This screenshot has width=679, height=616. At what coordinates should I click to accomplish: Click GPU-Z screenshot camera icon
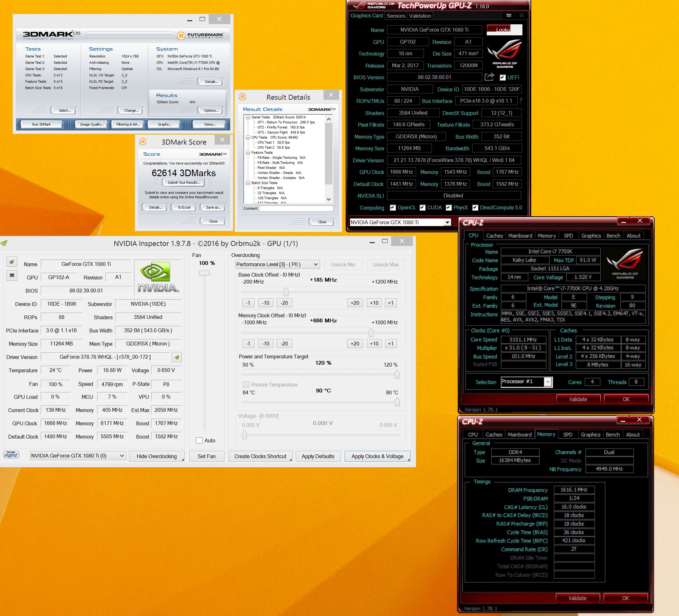point(509,15)
